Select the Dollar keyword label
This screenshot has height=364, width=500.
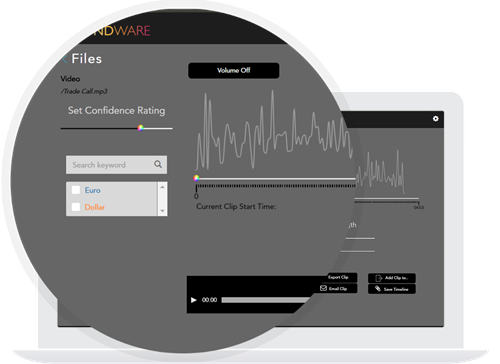tap(95, 207)
